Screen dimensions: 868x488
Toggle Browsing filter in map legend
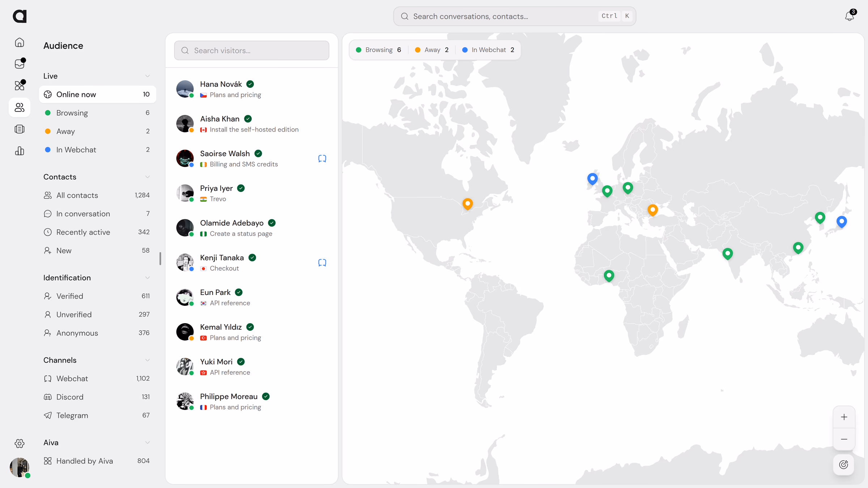click(x=378, y=50)
